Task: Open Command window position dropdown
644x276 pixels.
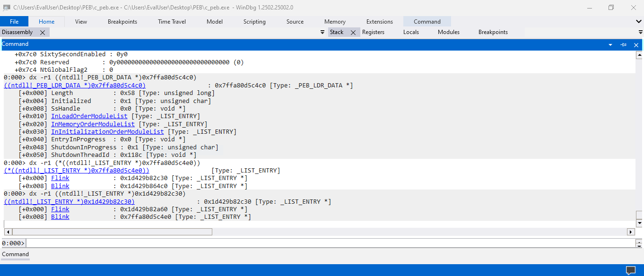Action: coord(610,45)
